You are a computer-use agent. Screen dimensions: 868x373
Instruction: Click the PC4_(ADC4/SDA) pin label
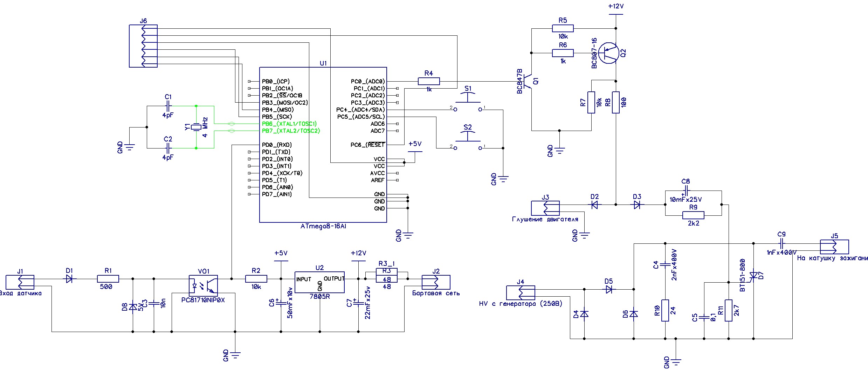[360, 110]
